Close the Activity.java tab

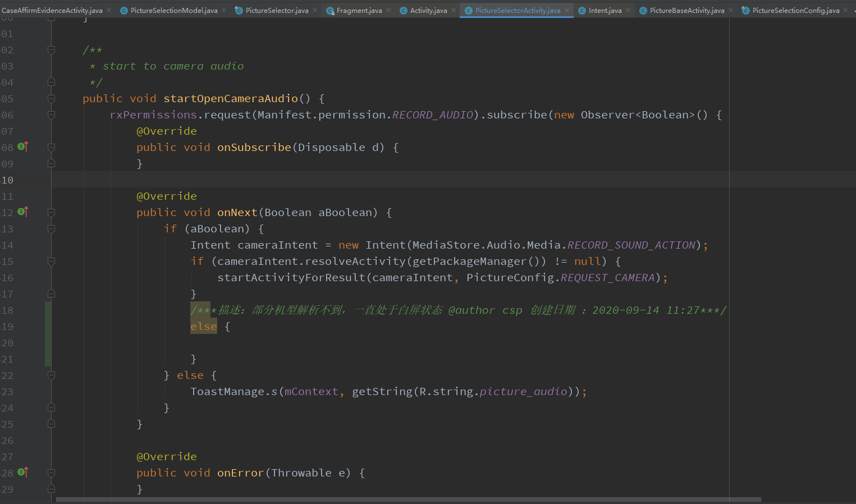[452, 10]
